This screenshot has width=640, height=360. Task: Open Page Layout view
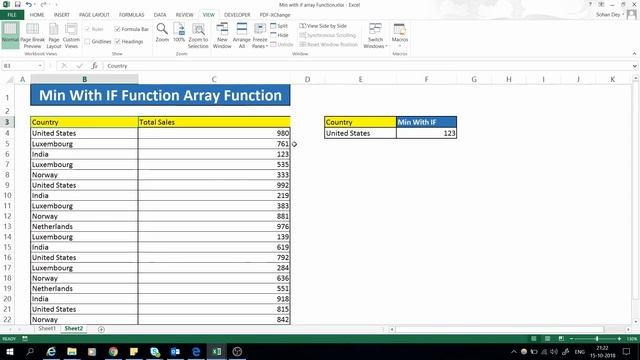53,35
